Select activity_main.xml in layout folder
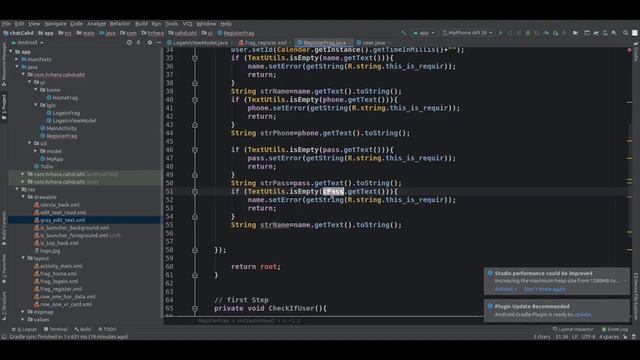Image resolution: width=640 pixels, height=360 pixels. [x=58, y=266]
